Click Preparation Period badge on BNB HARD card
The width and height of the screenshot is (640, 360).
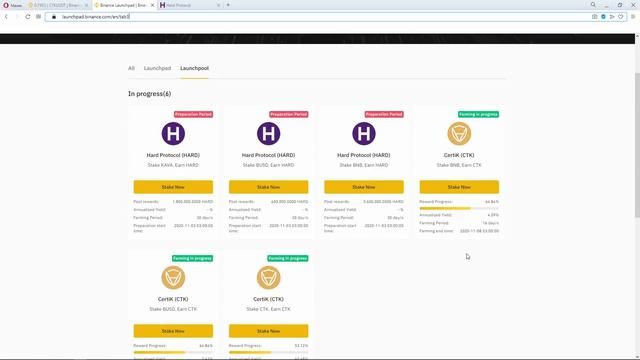pyautogui.click(x=384, y=114)
